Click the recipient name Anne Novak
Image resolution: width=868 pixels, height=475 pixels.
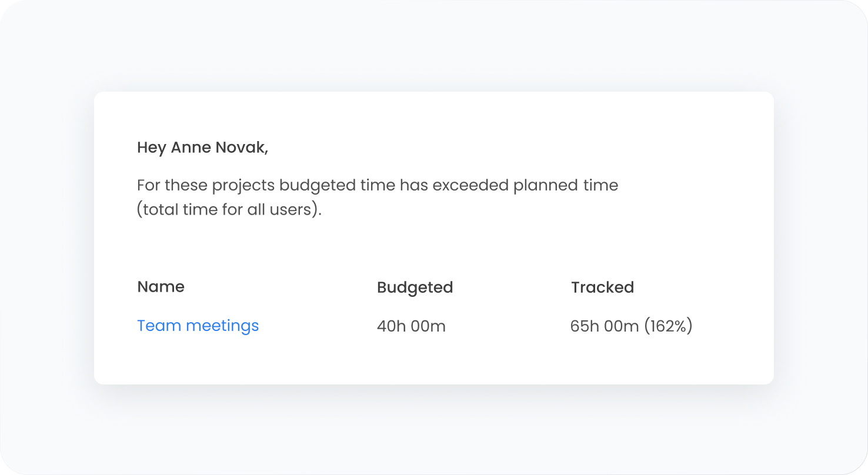pos(219,148)
